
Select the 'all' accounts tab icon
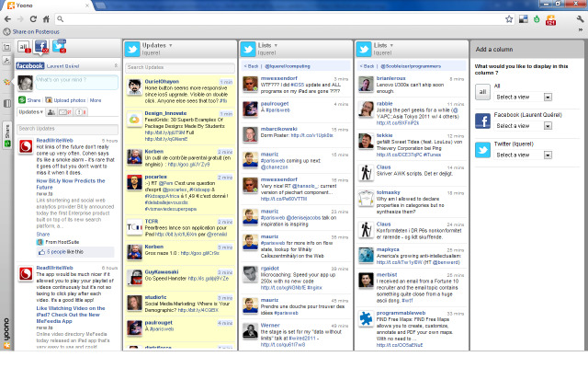point(24,46)
